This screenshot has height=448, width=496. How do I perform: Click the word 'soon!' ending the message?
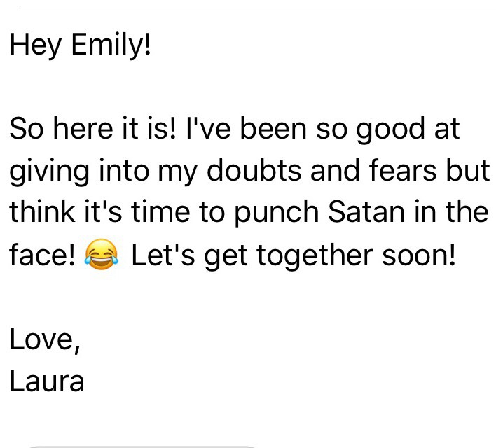click(x=419, y=255)
